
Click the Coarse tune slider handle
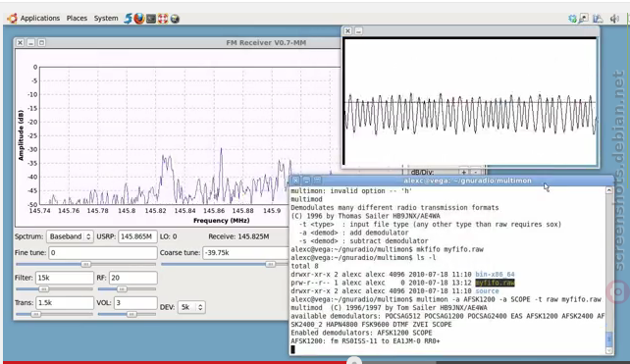(x=271, y=264)
